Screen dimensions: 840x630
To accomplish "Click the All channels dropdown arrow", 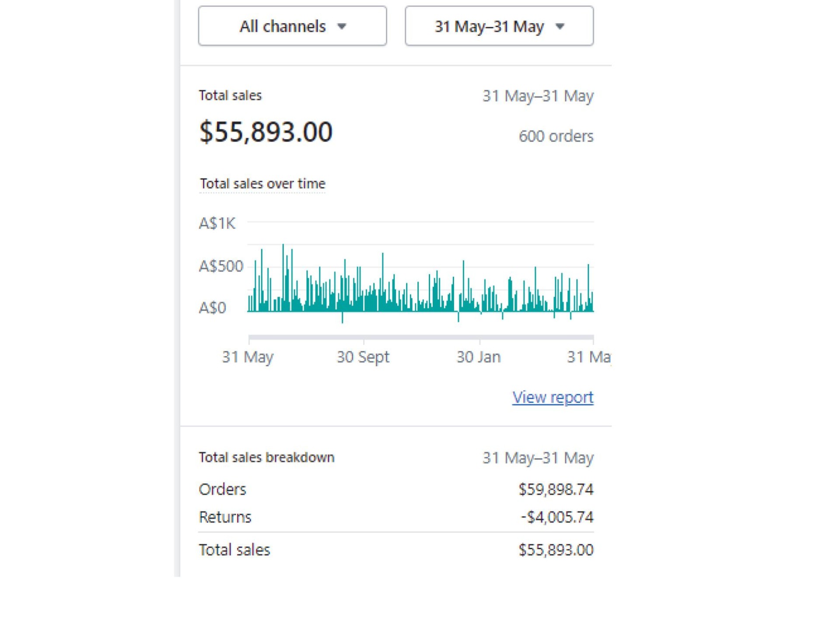I will click(342, 27).
